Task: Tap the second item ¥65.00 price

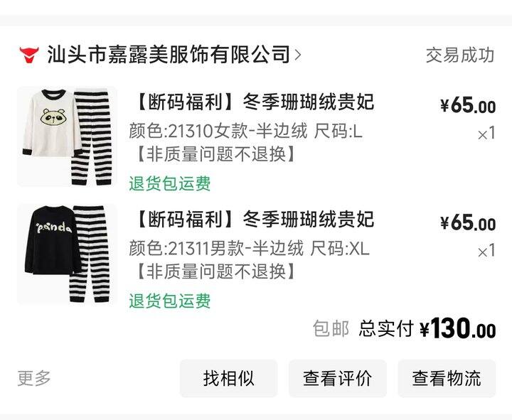Action: [x=468, y=223]
